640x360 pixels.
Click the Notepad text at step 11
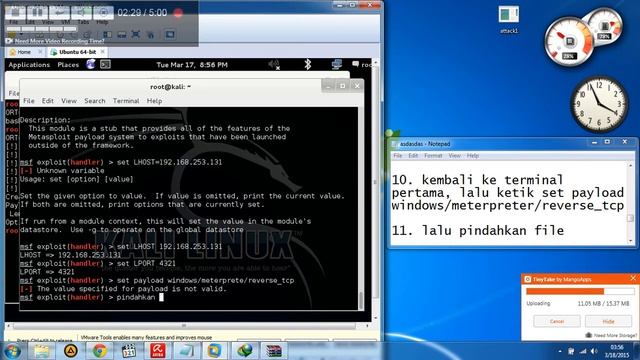click(x=478, y=231)
